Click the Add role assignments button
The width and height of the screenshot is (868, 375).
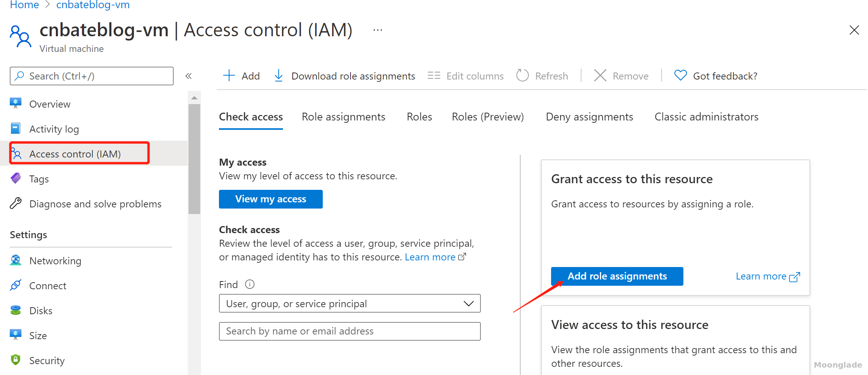(617, 276)
